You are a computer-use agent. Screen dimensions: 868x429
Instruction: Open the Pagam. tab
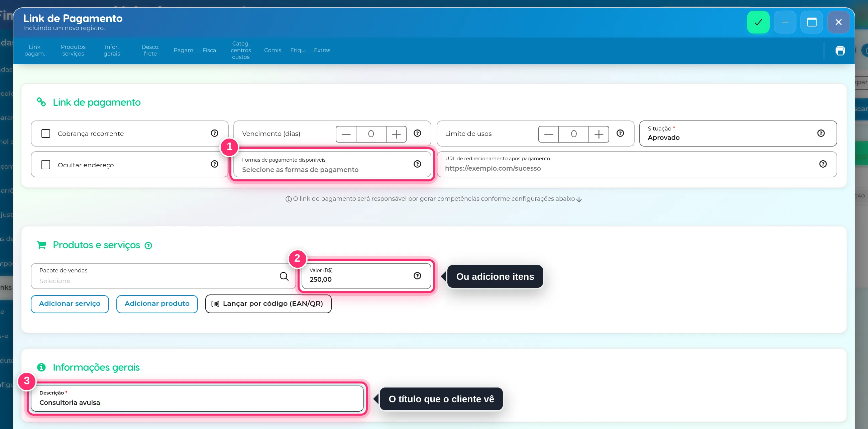184,50
